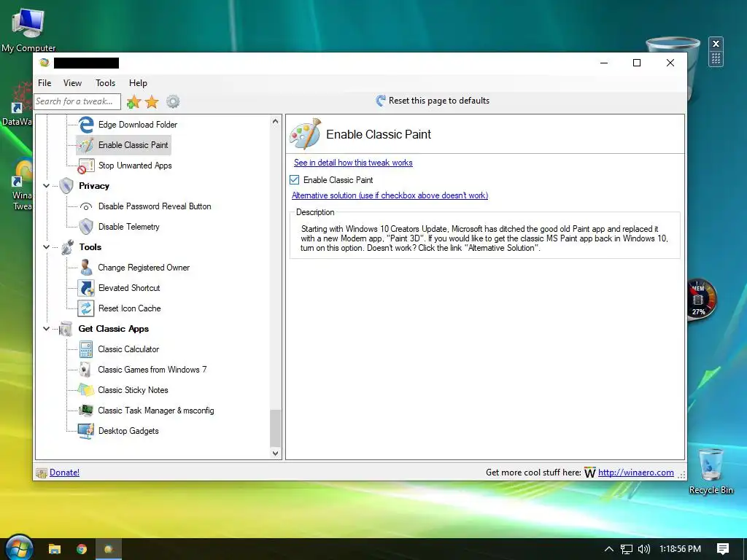This screenshot has height=560, width=747.
Task: Open the action center notification icon
Action: pyautogui.click(x=723, y=549)
